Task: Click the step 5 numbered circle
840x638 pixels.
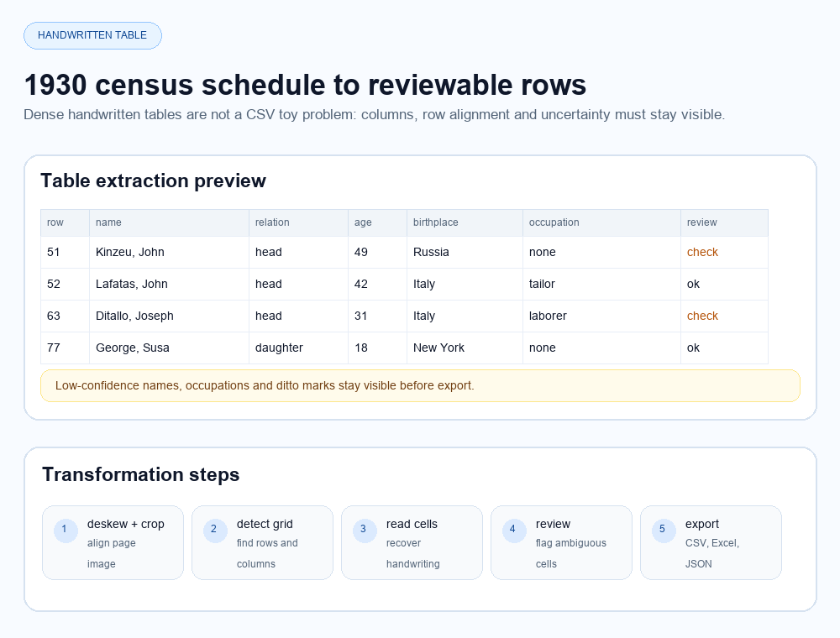Action: 662,530
